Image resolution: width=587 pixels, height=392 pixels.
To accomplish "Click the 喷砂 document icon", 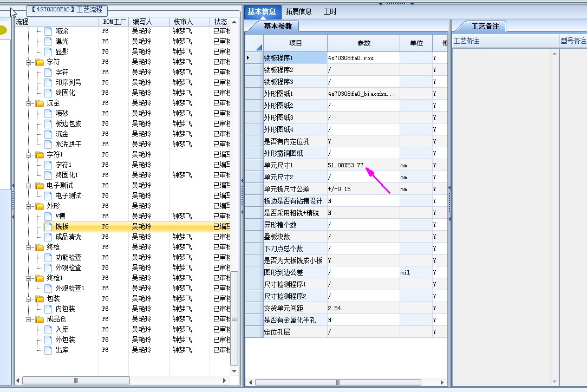I will (x=48, y=114).
